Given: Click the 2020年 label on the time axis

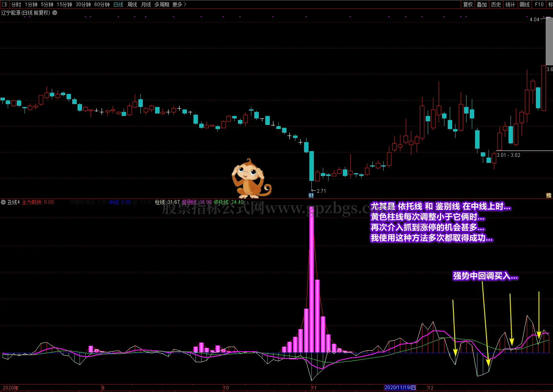Looking at the screenshot, I should pos(11,388).
